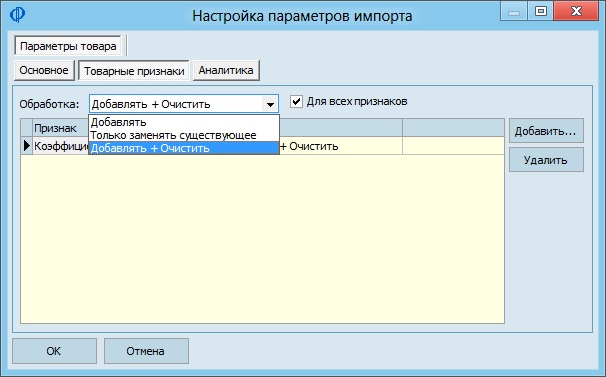Click the Обработка combo box field
This screenshot has width=606, height=377.
pos(184,104)
